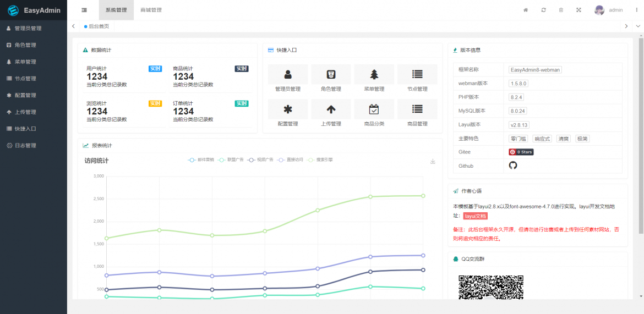Viewport: 644px width, 314px height.
Task: Click the fullscreen icon in header
Action: (578, 10)
